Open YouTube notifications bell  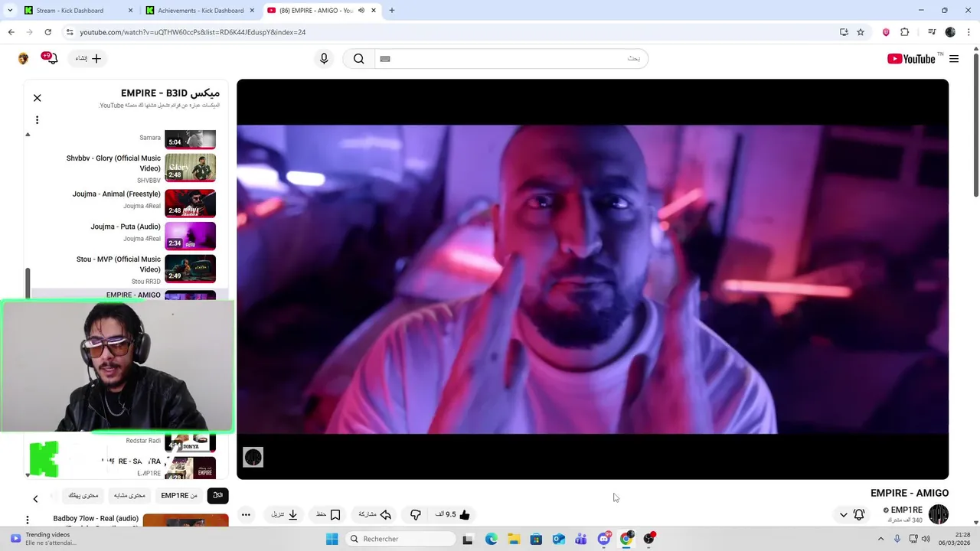pyautogui.click(x=52, y=58)
